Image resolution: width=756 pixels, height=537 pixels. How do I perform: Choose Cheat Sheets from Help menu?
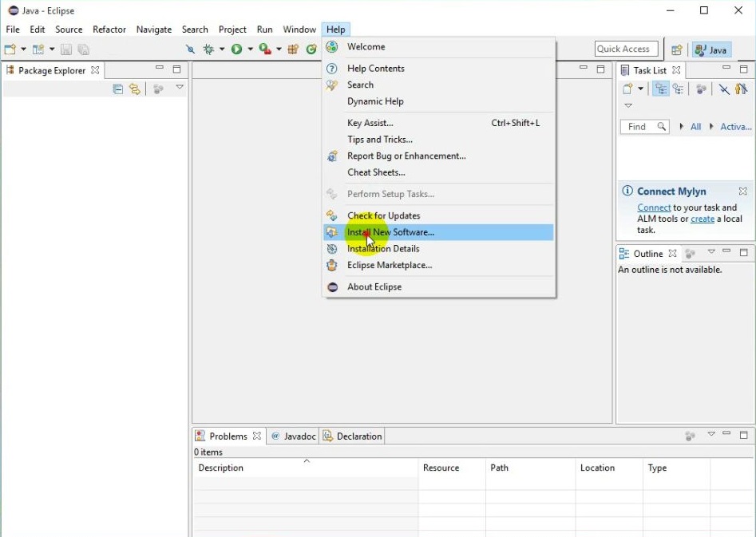click(x=438, y=172)
